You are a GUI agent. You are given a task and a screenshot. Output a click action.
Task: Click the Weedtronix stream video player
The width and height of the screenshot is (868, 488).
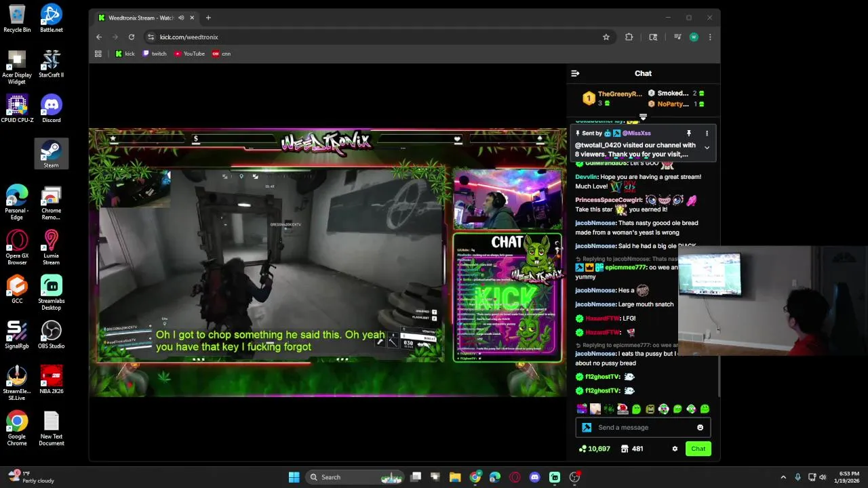click(x=328, y=263)
